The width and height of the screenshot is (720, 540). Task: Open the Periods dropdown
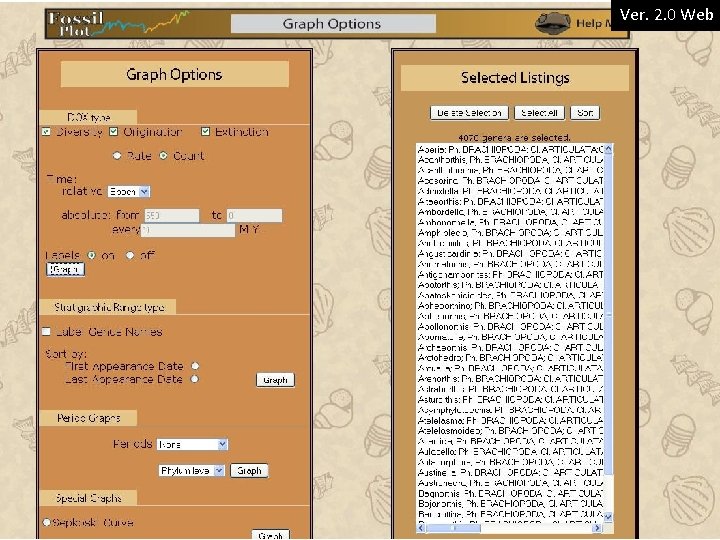[x=192, y=444]
